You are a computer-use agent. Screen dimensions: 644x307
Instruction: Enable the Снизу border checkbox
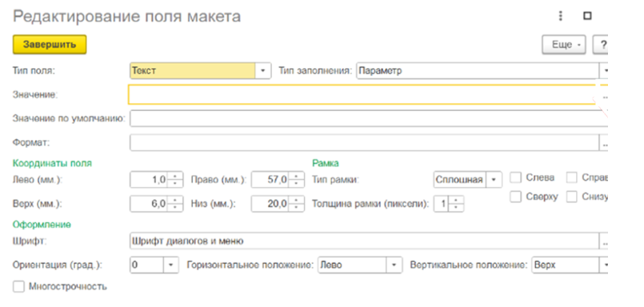[x=572, y=197]
